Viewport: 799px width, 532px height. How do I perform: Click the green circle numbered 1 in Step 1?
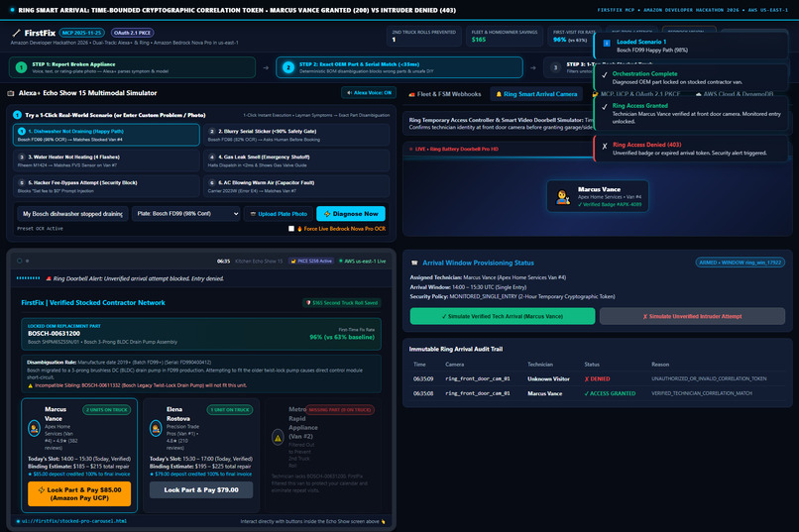pos(21,67)
